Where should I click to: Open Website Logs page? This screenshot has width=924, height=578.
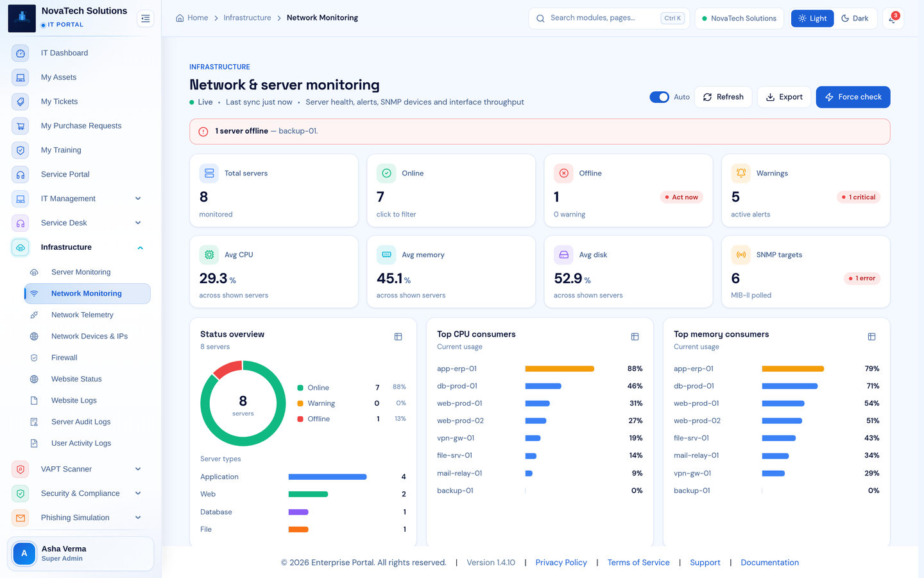click(x=87, y=401)
